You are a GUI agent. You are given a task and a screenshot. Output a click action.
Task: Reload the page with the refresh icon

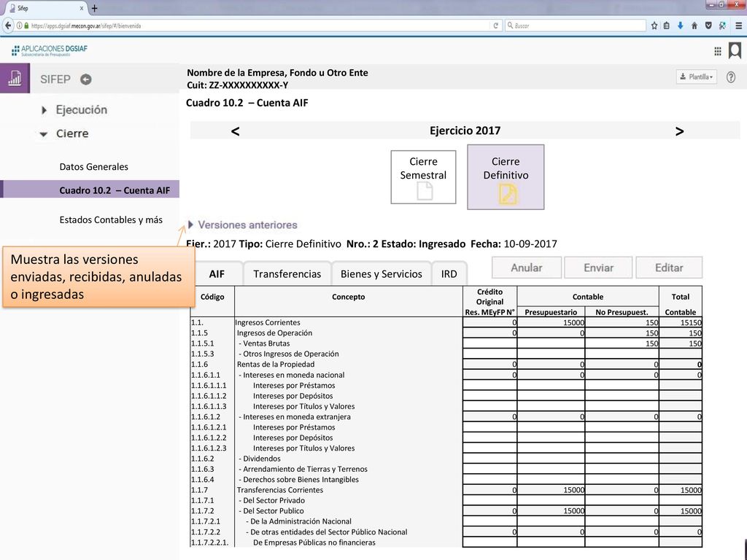[496, 26]
